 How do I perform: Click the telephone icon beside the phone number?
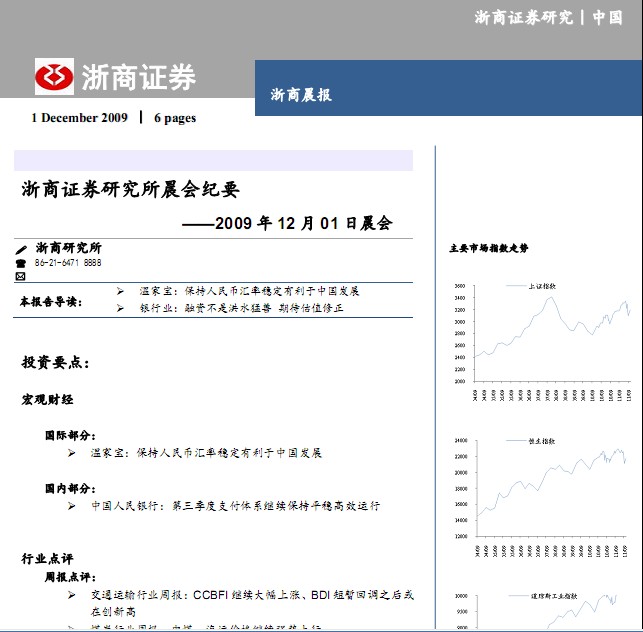pyautogui.click(x=21, y=263)
